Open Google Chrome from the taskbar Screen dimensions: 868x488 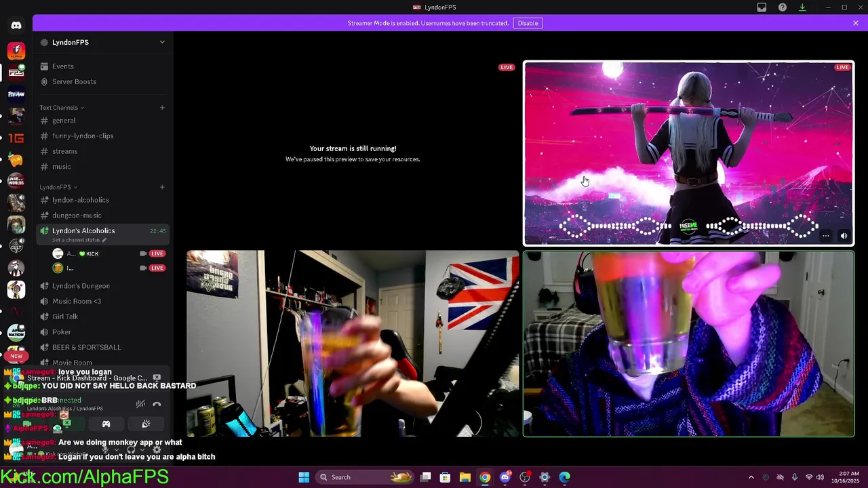tap(485, 477)
